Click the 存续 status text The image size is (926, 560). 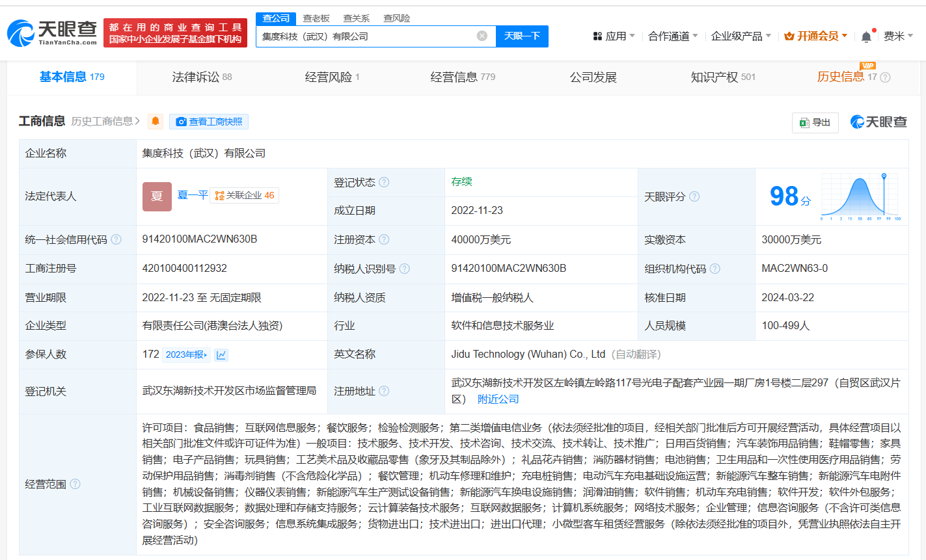pyautogui.click(x=461, y=181)
